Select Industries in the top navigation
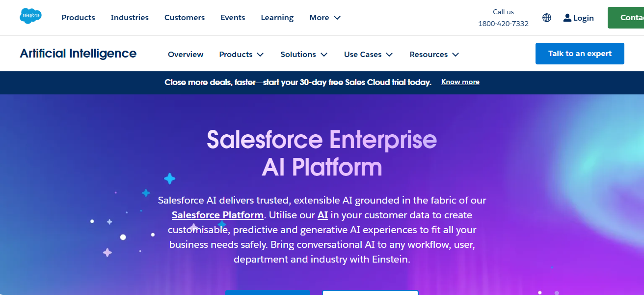 (130, 17)
